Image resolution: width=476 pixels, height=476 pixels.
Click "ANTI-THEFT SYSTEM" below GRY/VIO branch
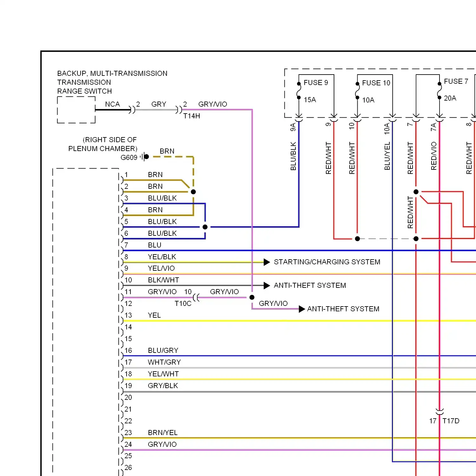[x=343, y=309]
